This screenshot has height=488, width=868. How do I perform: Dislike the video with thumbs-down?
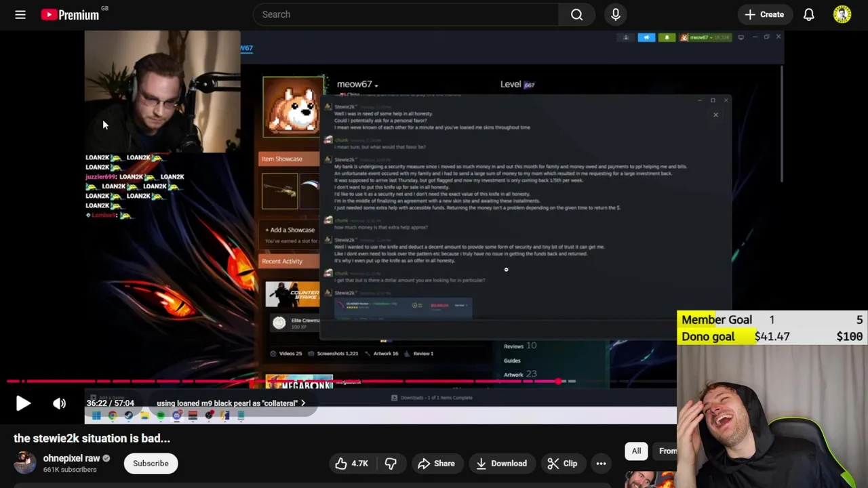391,464
